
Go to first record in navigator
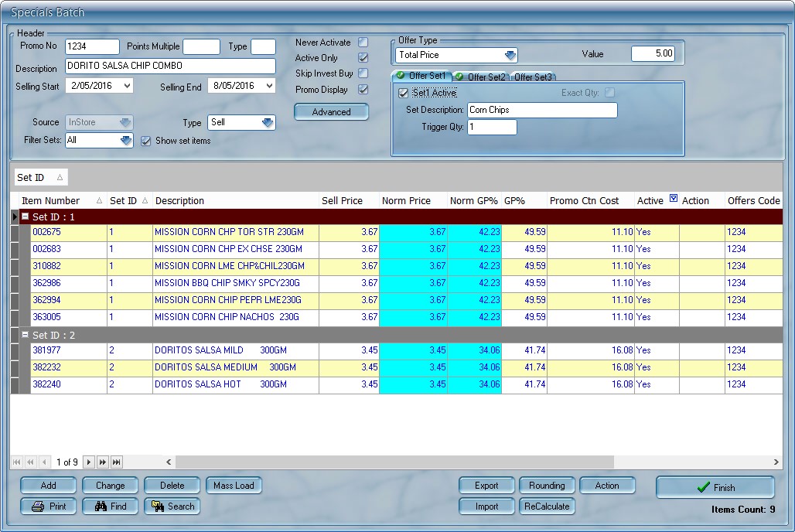click(17, 462)
